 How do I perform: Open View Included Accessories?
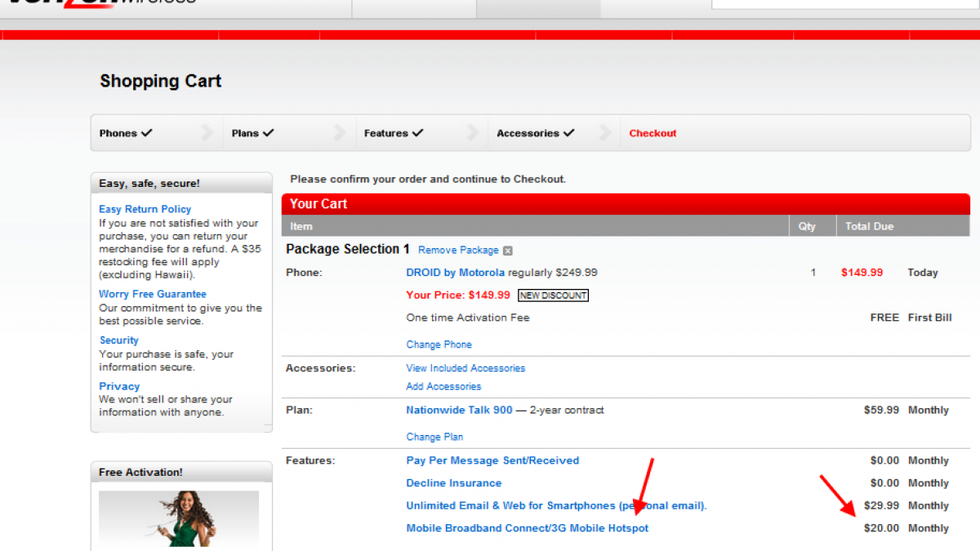click(x=465, y=368)
